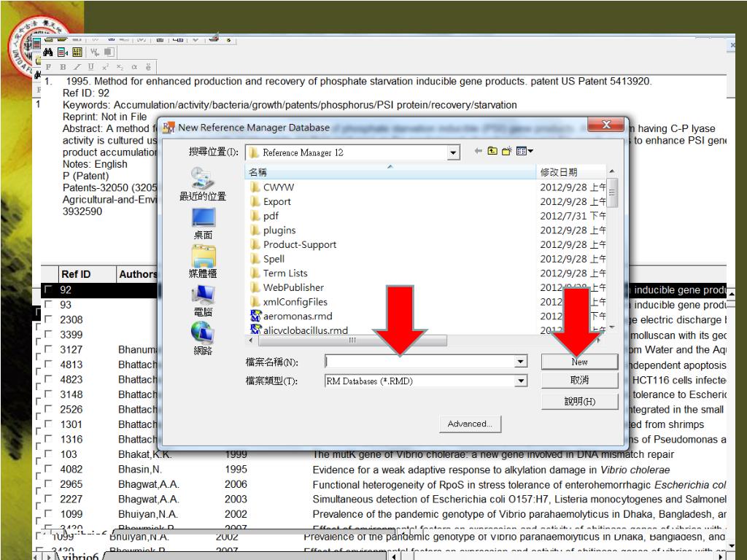Open the view menu icon in dialog
This screenshot has height=560, width=747.
tap(524, 151)
